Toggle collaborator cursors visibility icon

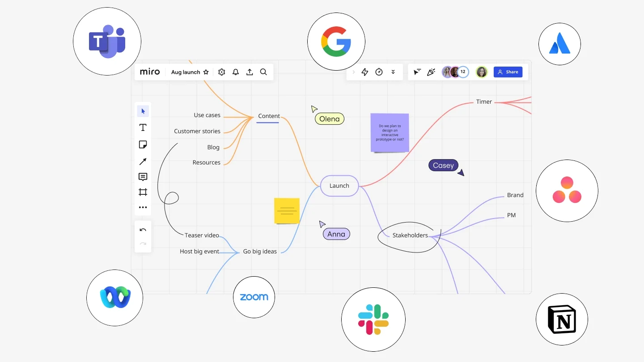[417, 72]
